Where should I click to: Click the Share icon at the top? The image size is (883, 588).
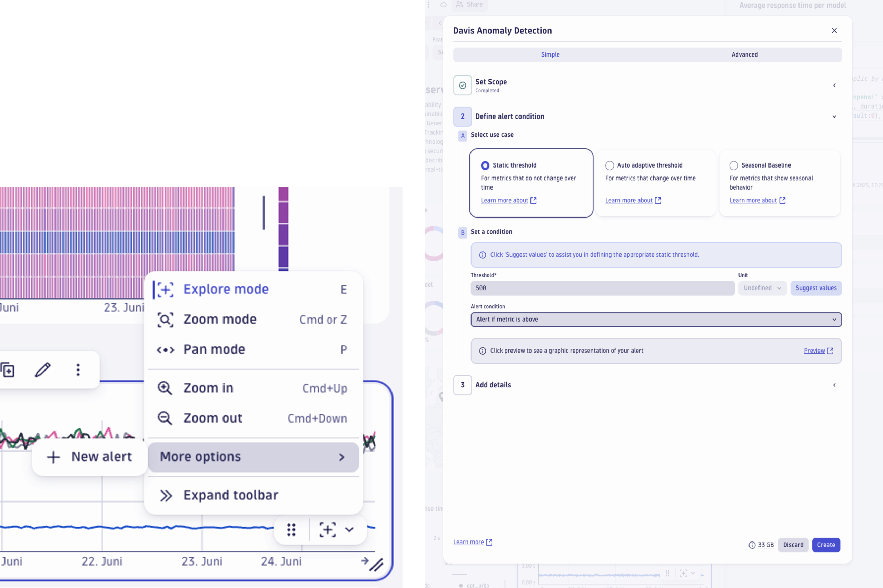(x=459, y=4)
